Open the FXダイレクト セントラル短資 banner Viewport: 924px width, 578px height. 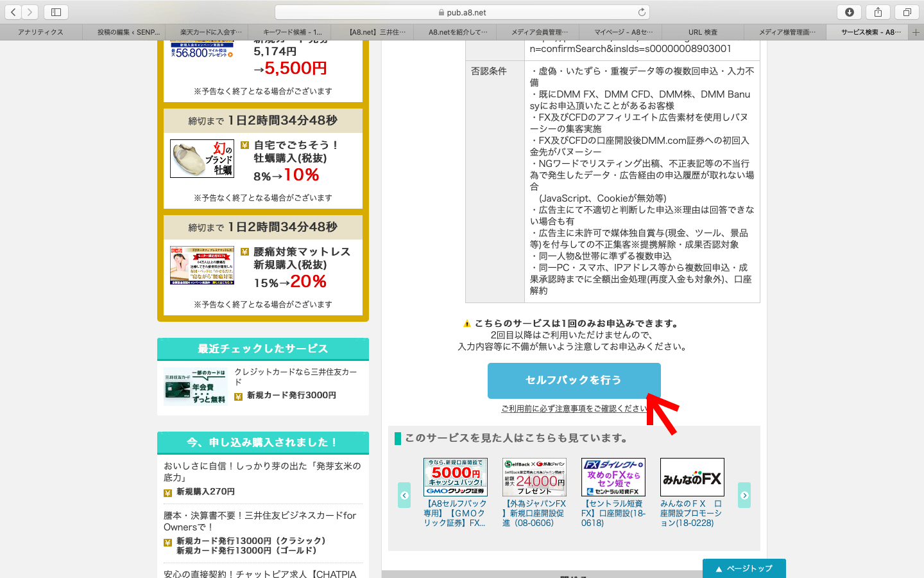[613, 477]
